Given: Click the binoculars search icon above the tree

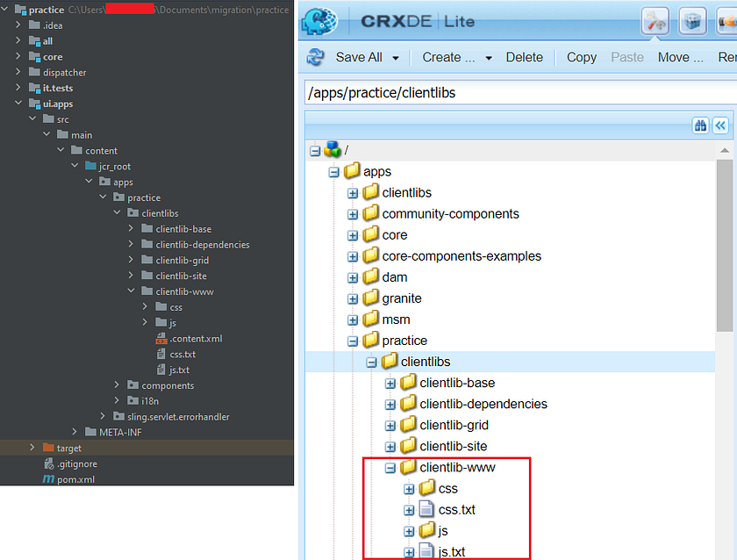Looking at the screenshot, I should (x=700, y=126).
